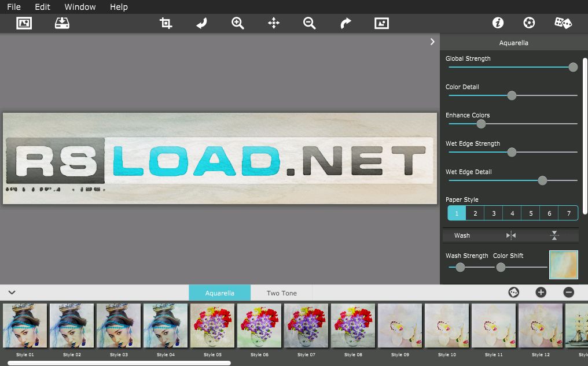Select the crop tool
Image resolution: width=588 pixels, height=366 pixels.
166,23
